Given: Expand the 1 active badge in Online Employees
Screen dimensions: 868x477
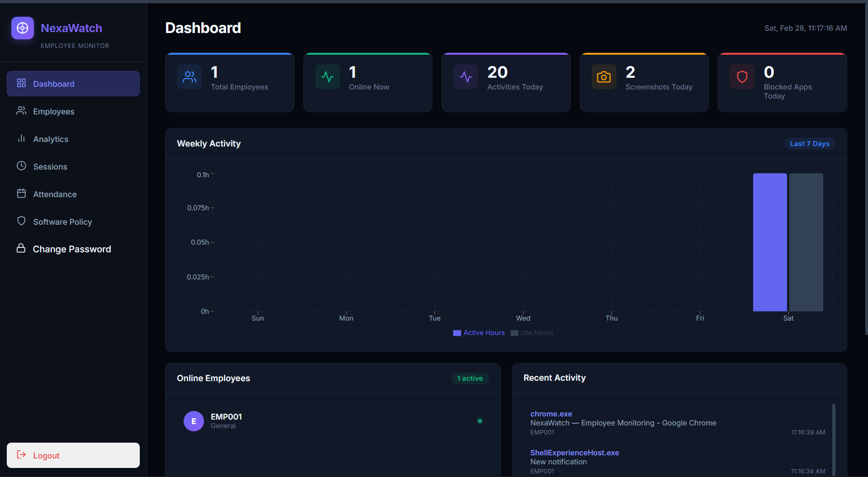Looking at the screenshot, I should point(470,378).
